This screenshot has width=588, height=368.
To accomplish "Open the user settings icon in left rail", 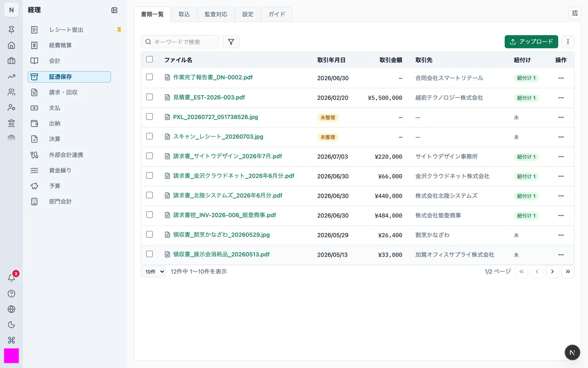I will [x=11, y=107].
